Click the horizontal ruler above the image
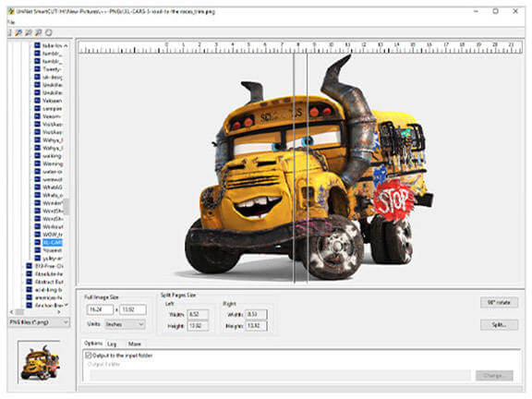Viewport: 532px width, 399px height. (x=300, y=47)
